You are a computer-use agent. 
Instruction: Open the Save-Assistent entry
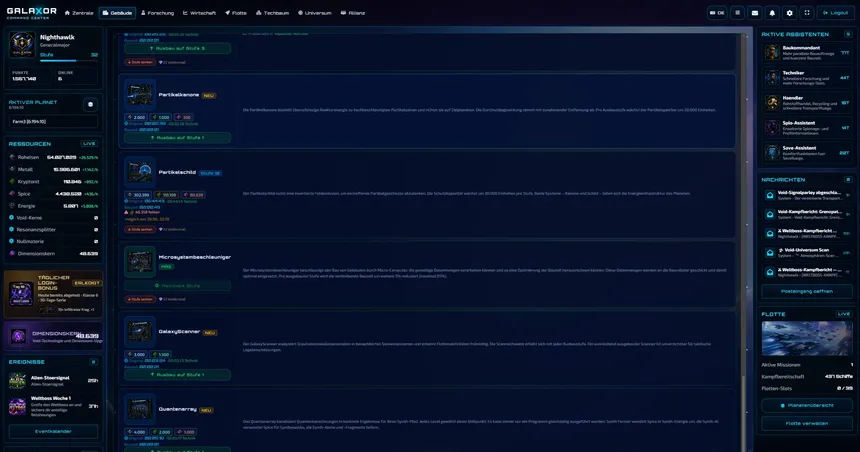click(806, 152)
